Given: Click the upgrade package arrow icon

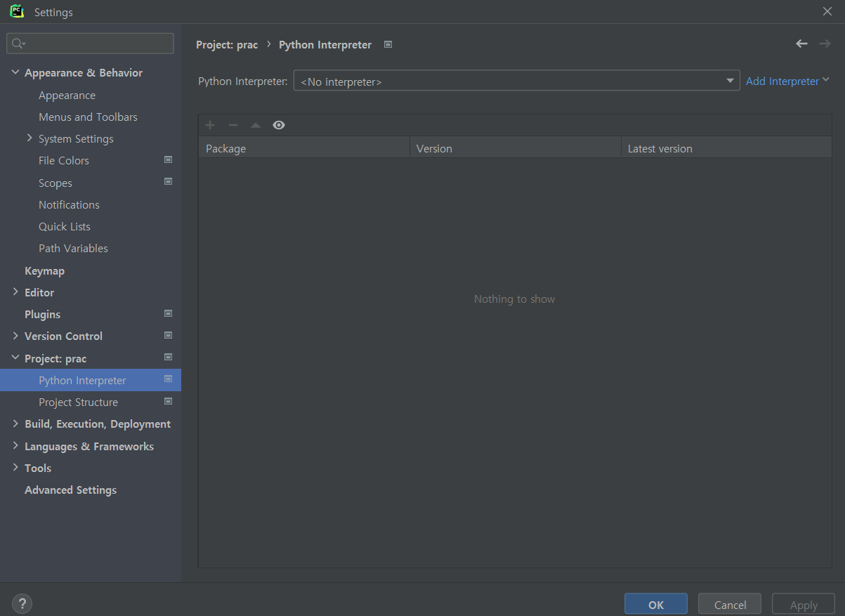Looking at the screenshot, I should 256,125.
